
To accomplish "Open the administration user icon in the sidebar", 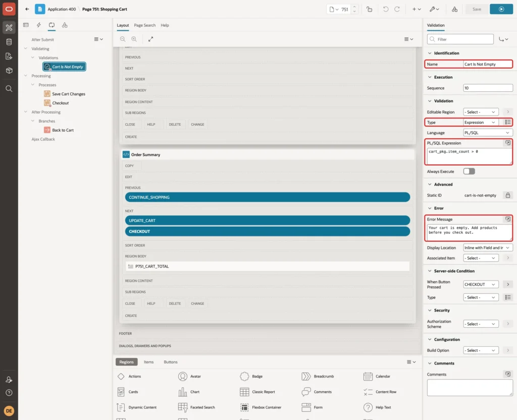I will (9, 380).
